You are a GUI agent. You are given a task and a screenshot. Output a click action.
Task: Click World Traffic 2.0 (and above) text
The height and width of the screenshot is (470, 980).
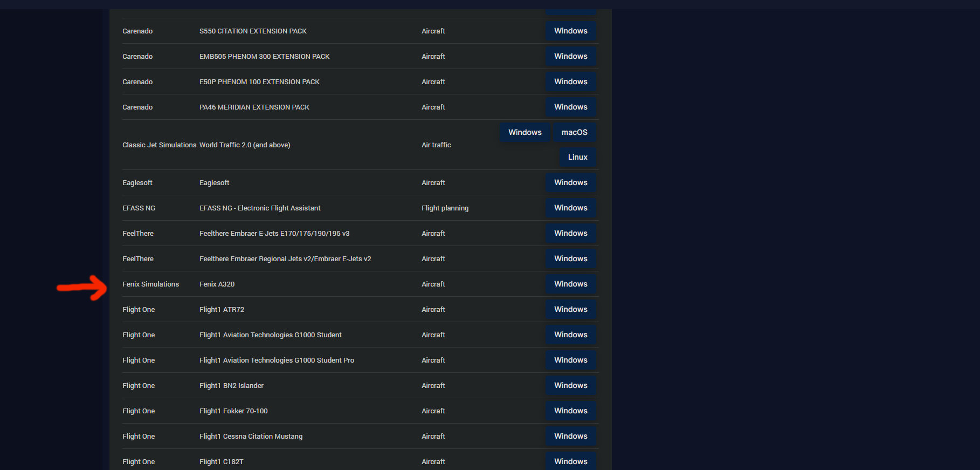coord(245,145)
